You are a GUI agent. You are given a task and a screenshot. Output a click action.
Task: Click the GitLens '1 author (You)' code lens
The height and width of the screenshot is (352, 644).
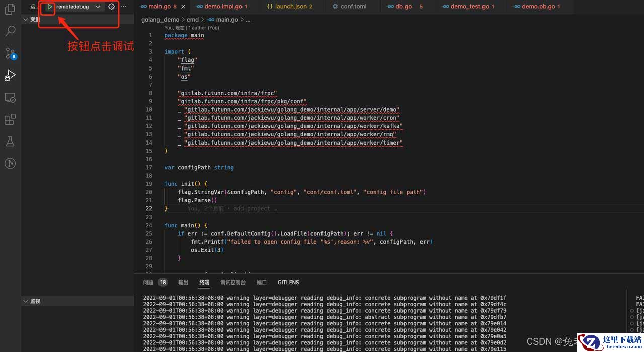204,28
